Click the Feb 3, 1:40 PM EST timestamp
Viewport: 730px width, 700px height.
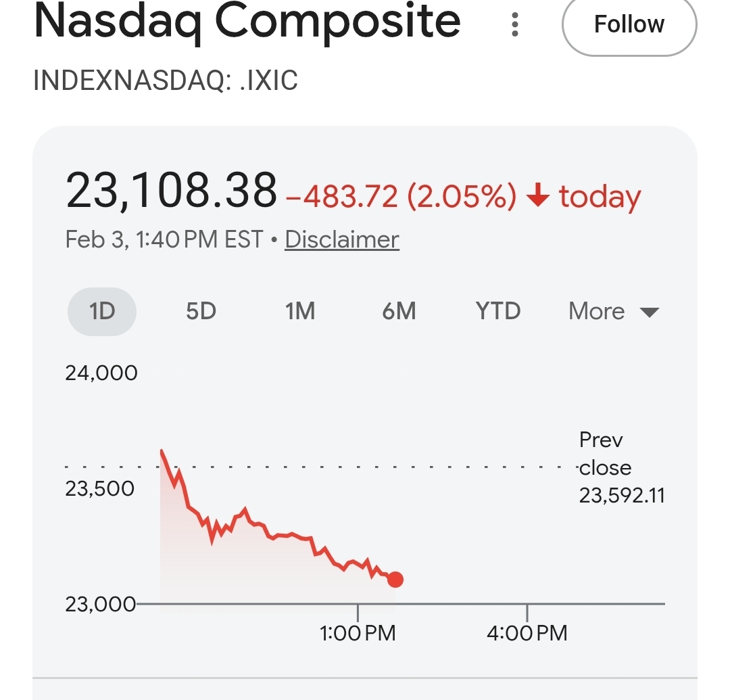pos(164,239)
